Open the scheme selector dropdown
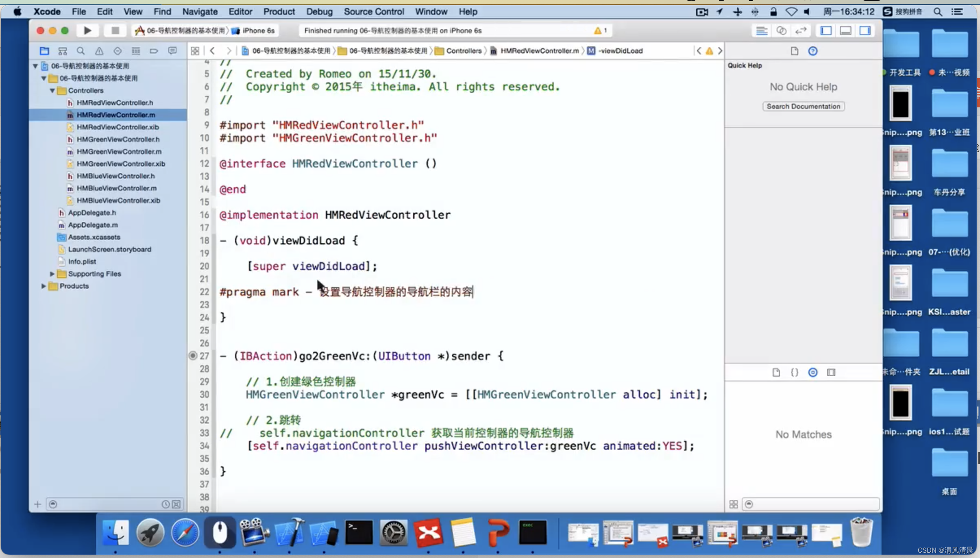 pos(180,31)
